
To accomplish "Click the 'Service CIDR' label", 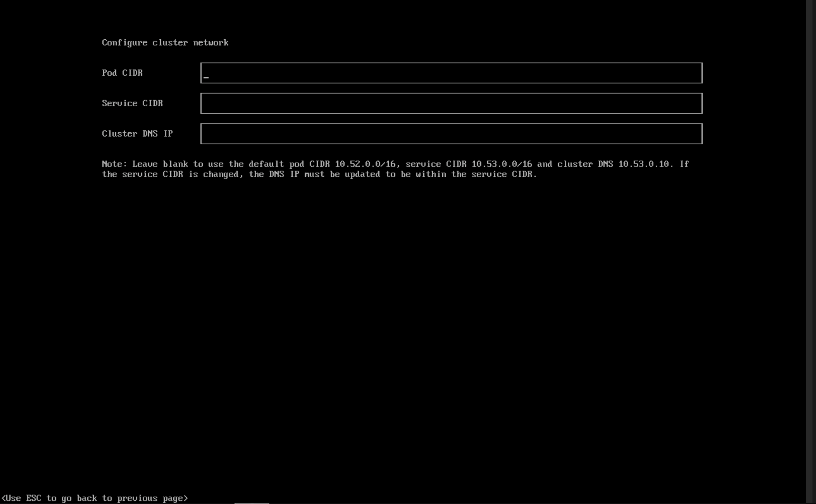I will [x=132, y=103].
